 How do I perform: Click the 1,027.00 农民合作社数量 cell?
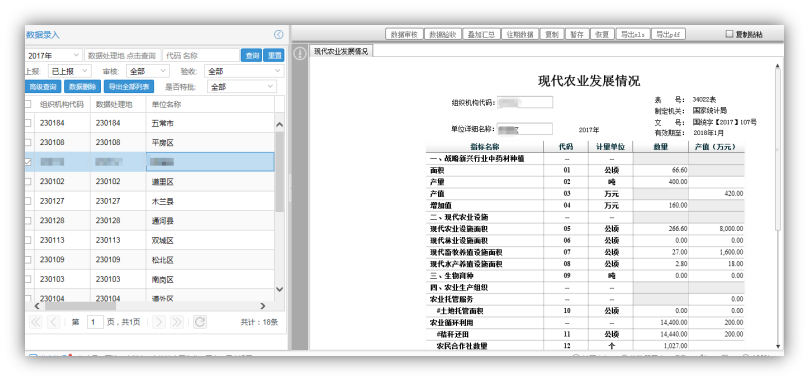(661, 346)
